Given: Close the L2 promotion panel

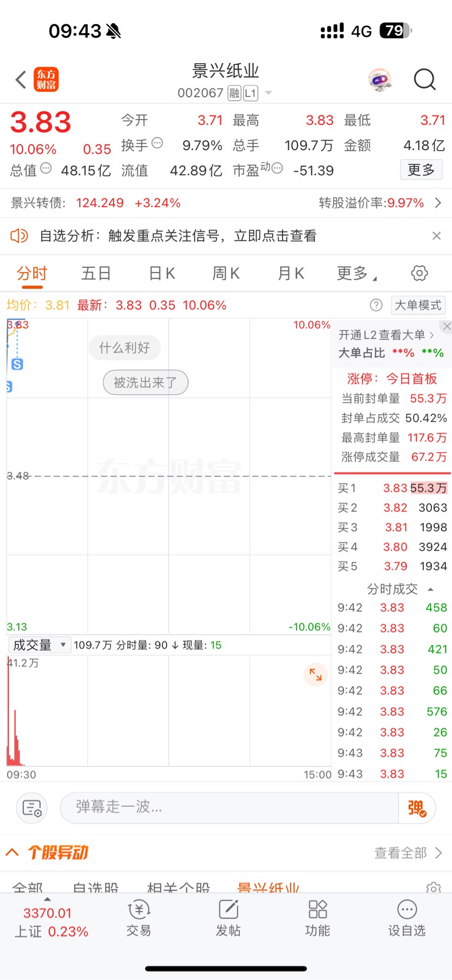Looking at the screenshot, I should [x=447, y=326].
